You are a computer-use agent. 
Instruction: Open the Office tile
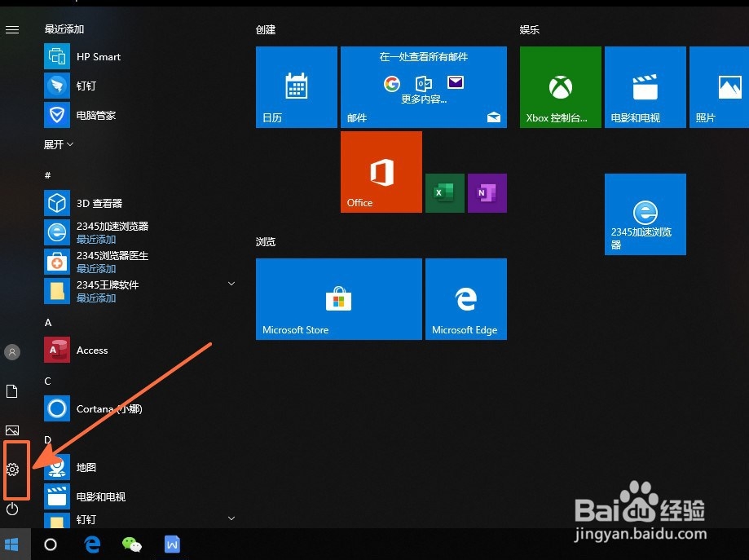381,171
